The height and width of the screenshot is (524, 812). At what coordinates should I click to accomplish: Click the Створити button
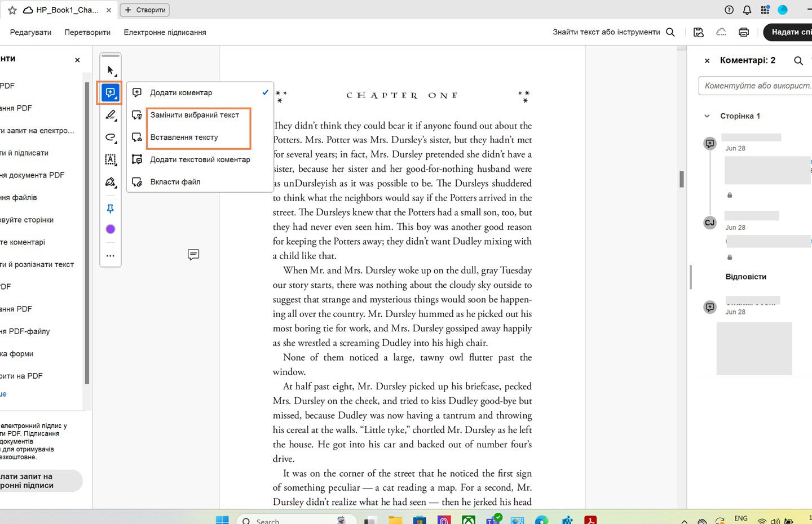[x=145, y=10]
